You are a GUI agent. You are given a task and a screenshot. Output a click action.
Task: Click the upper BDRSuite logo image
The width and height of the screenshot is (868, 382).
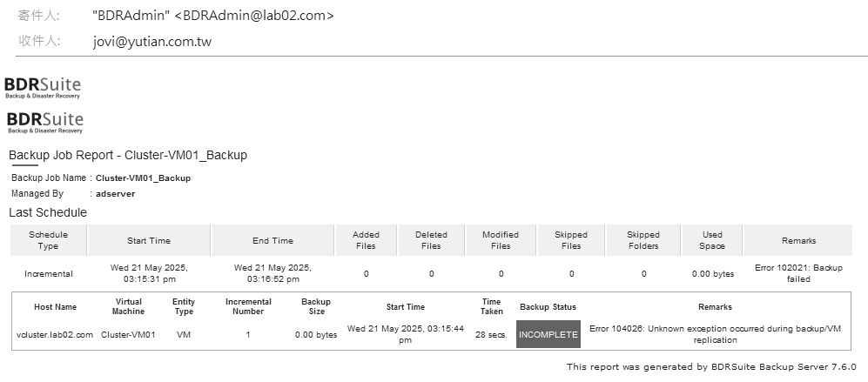tap(43, 88)
